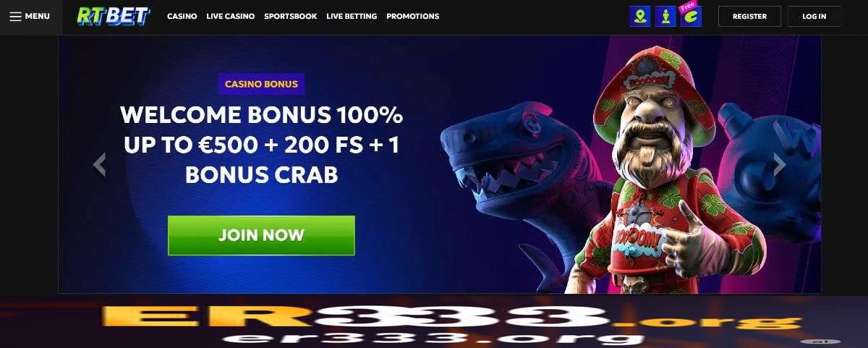
Task: Click the RTBET logo
Action: pos(114,16)
